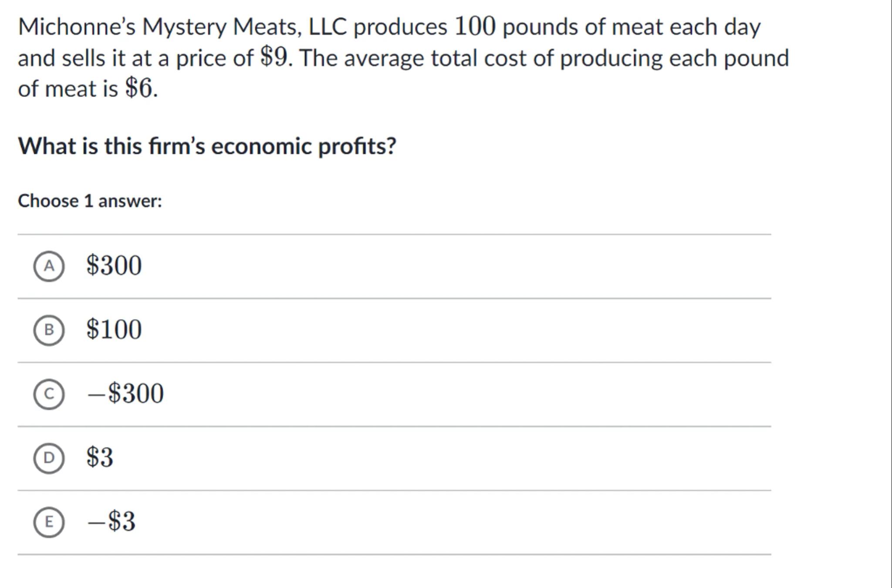Click the "Choose 1 answer:" label
Image resolution: width=892 pixels, height=588 pixels.
(x=90, y=201)
